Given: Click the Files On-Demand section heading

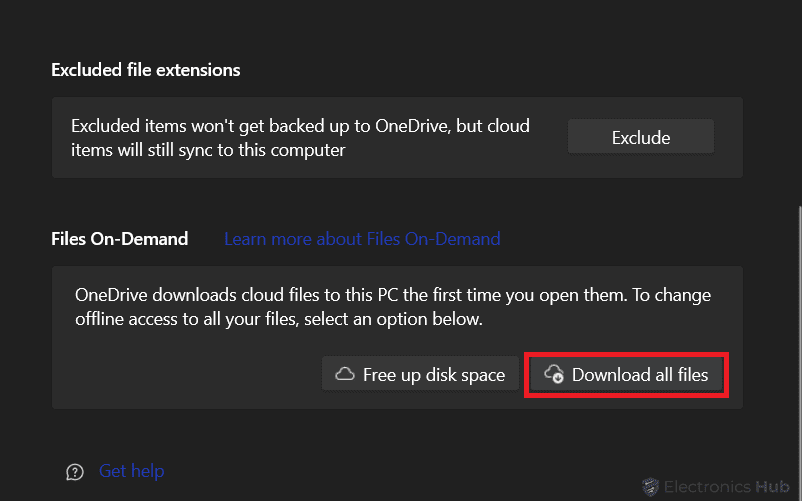Looking at the screenshot, I should [x=120, y=239].
